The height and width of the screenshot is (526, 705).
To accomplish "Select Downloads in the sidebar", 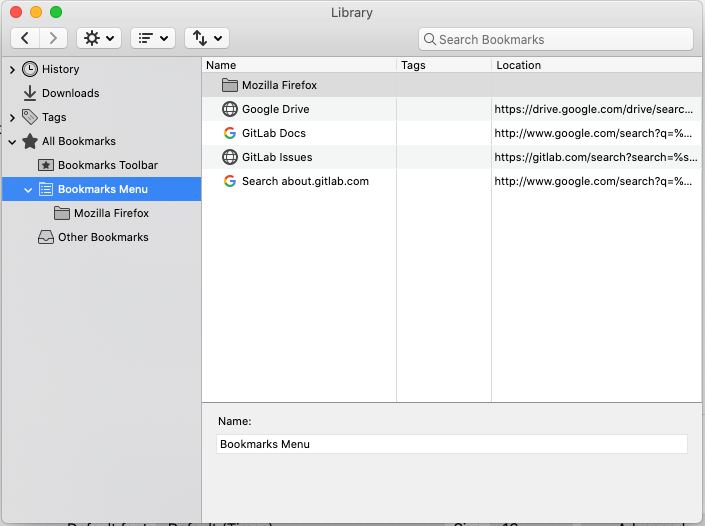I will point(71,93).
